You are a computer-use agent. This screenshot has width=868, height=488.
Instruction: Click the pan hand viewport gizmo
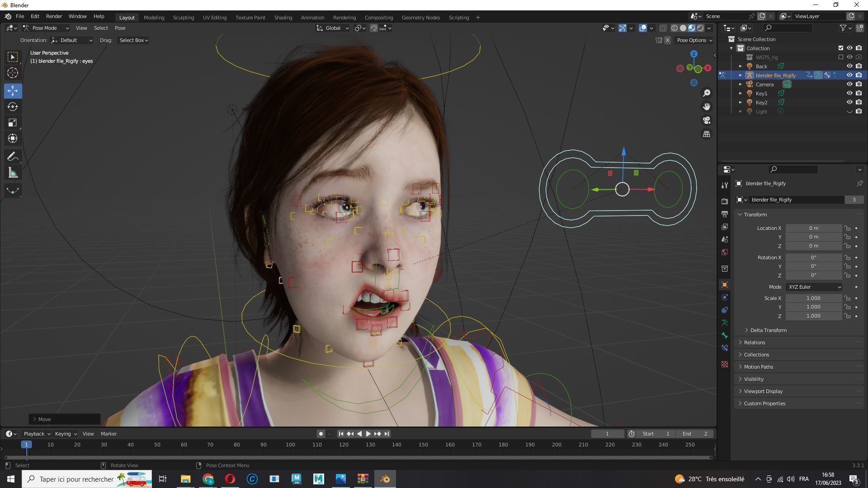point(707,107)
